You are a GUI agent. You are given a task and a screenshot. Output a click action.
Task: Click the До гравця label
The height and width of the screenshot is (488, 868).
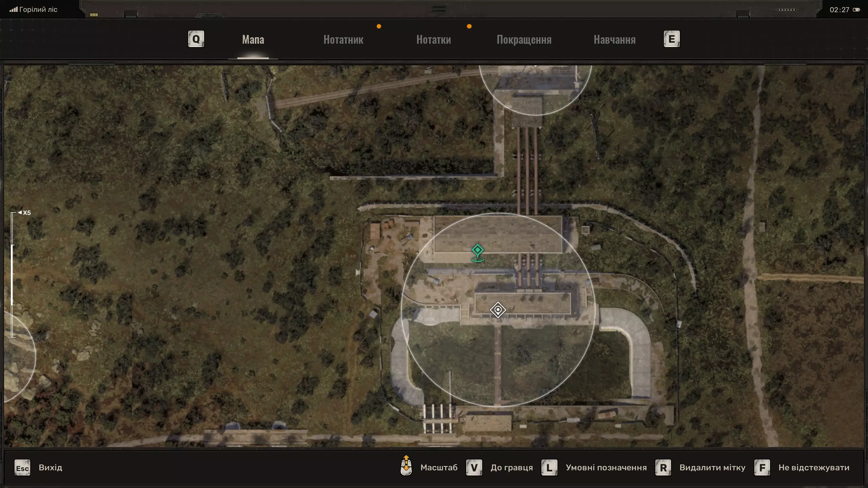click(x=511, y=468)
